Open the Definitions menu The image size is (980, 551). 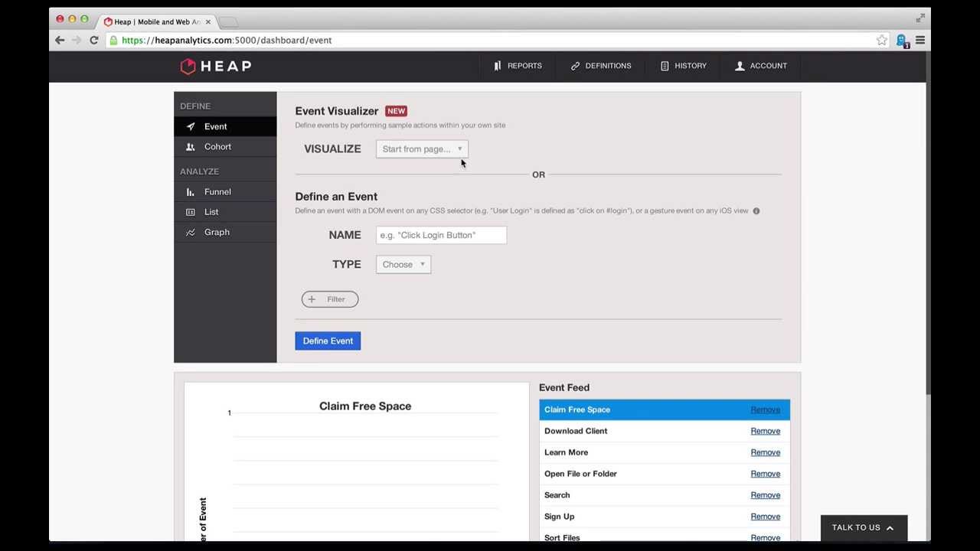point(601,66)
